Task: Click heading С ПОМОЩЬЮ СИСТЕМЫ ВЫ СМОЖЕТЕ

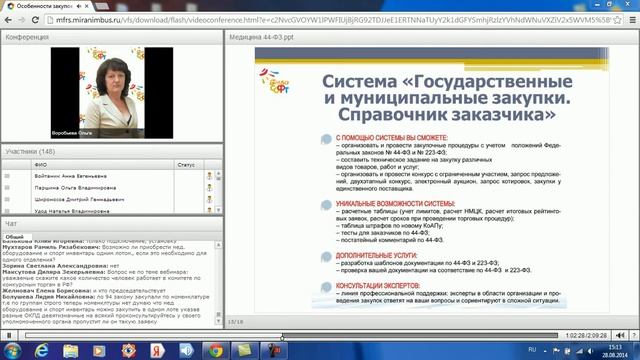Action: click(391, 138)
